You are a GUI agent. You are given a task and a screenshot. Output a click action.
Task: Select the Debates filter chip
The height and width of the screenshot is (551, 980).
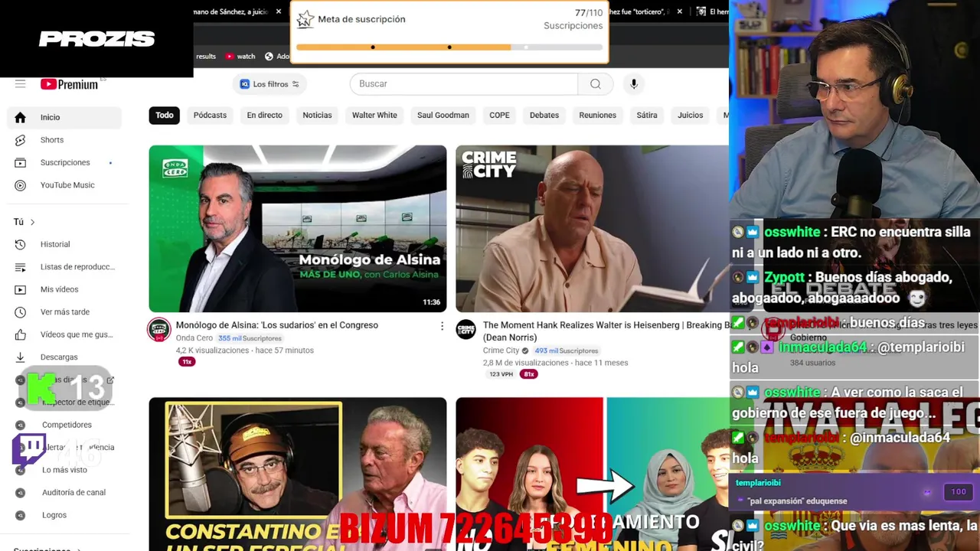point(544,116)
